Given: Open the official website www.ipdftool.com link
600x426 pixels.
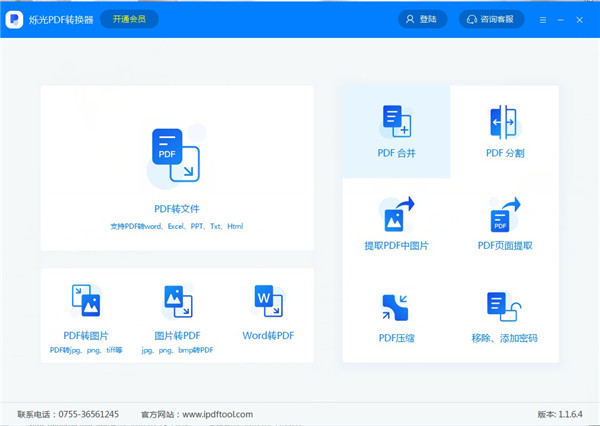Looking at the screenshot, I should click(x=217, y=414).
